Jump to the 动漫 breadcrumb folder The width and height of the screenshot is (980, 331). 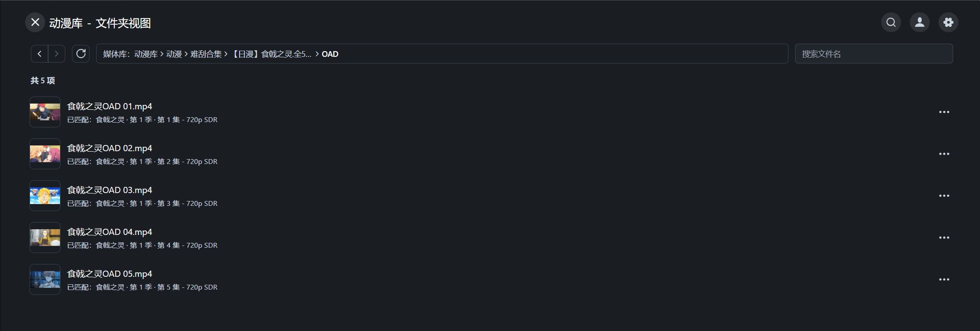174,54
